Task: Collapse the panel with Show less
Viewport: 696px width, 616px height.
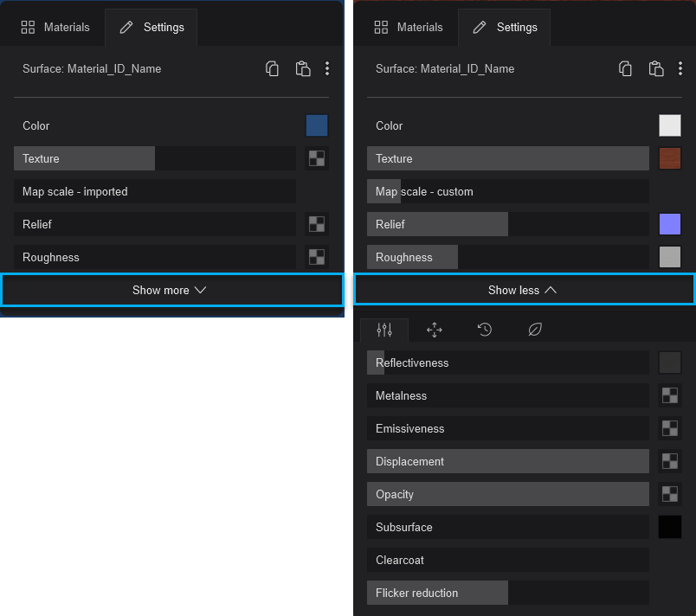Action: [525, 290]
